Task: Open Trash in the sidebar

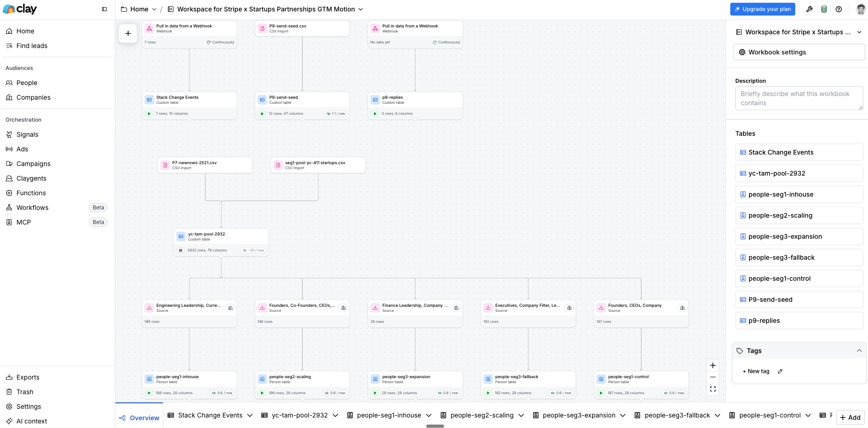Action: (25, 392)
